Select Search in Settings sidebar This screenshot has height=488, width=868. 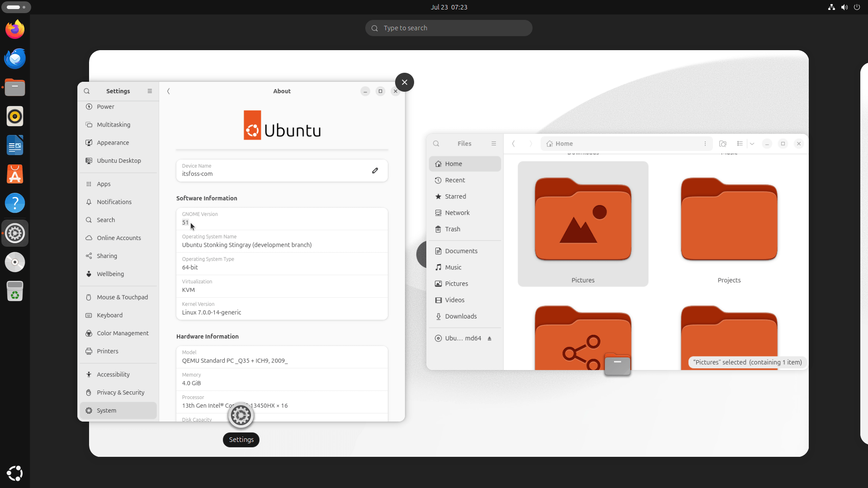pyautogui.click(x=118, y=220)
